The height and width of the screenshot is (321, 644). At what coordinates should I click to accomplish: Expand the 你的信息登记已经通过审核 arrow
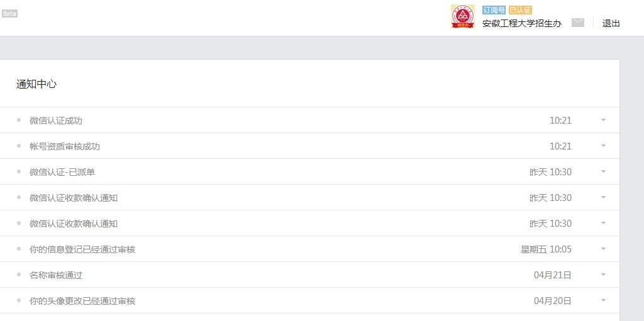click(x=603, y=249)
